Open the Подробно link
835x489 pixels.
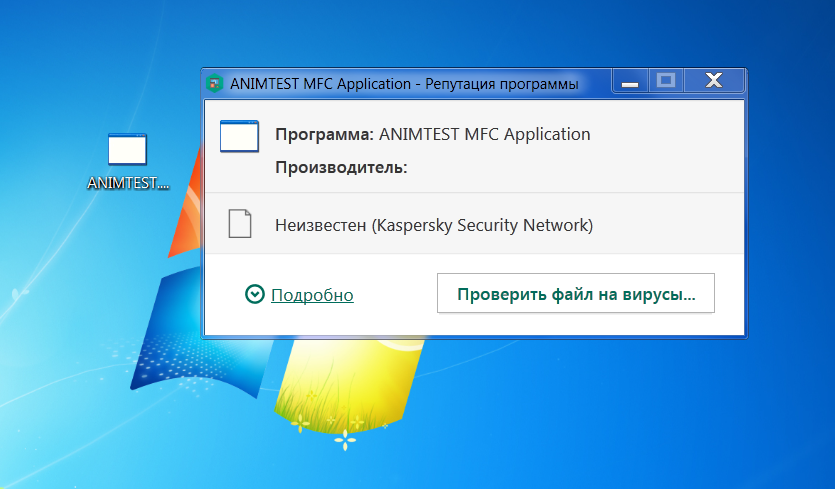click(x=312, y=295)
